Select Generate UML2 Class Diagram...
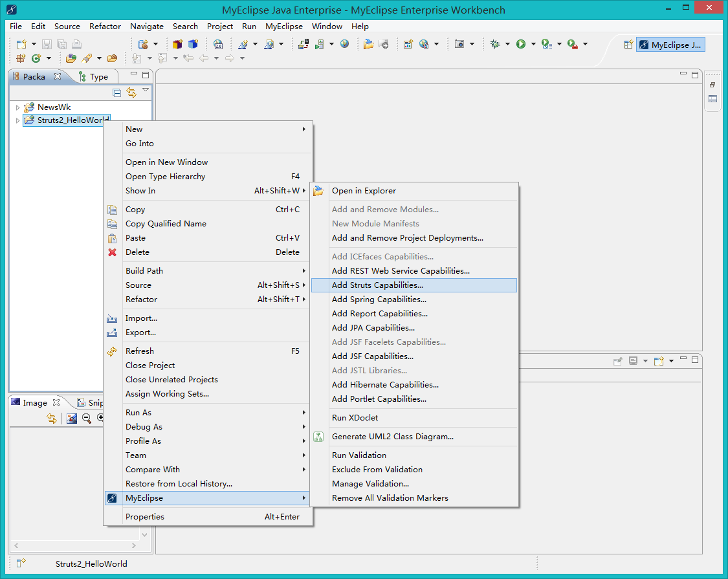The image size is (728, 579). tap(414, 437)
